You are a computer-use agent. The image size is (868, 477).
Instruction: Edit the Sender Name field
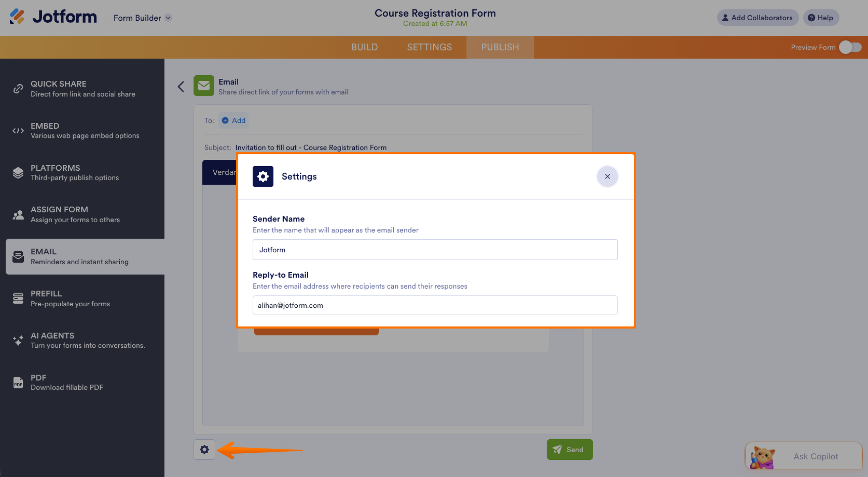coord(435,250)
